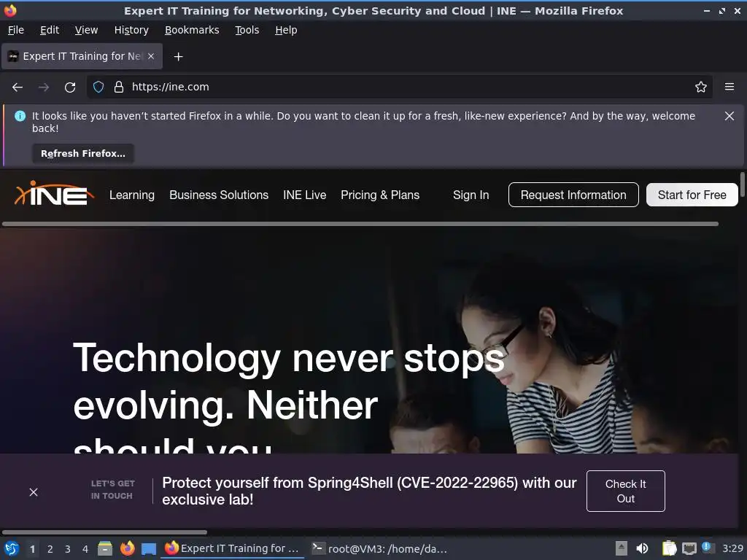This screenshot has height=560, width=747.
Task: Click the taskbar clock
Action: pos(732,548)
